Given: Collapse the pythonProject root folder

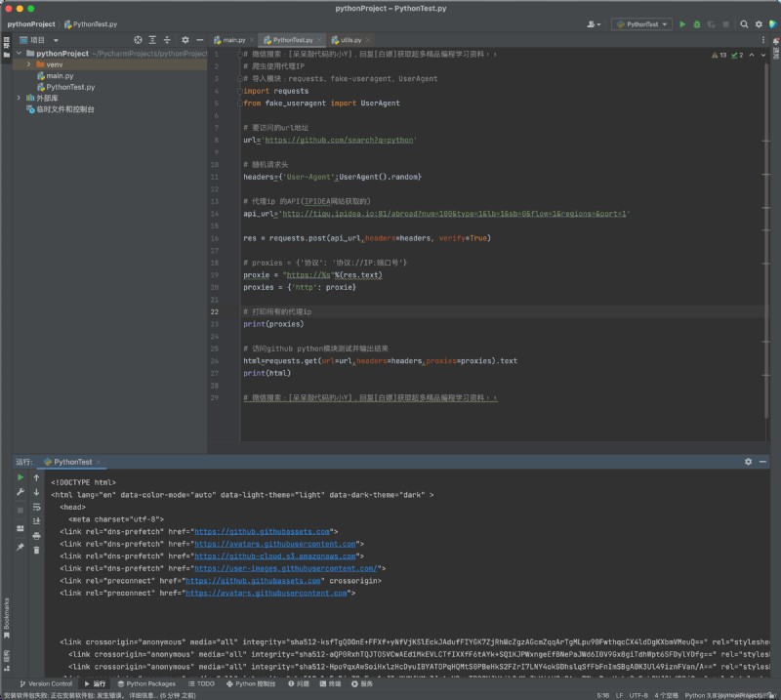Looking at the screenshot, I should pyautogui.click(x=19, y=54).
